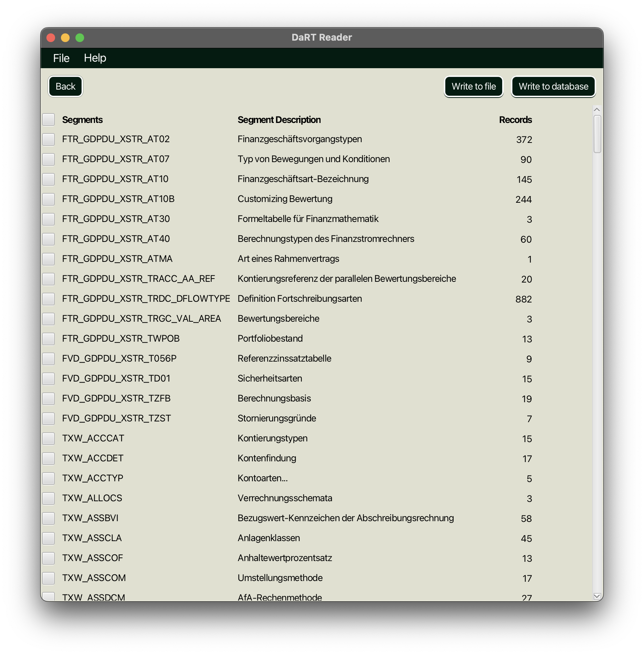The width and height of the screenshot is (644, 655).
Task: Check the FTR_GDPDU_XSTR_AT07 segment row
Action: click(x=48, y=159)
